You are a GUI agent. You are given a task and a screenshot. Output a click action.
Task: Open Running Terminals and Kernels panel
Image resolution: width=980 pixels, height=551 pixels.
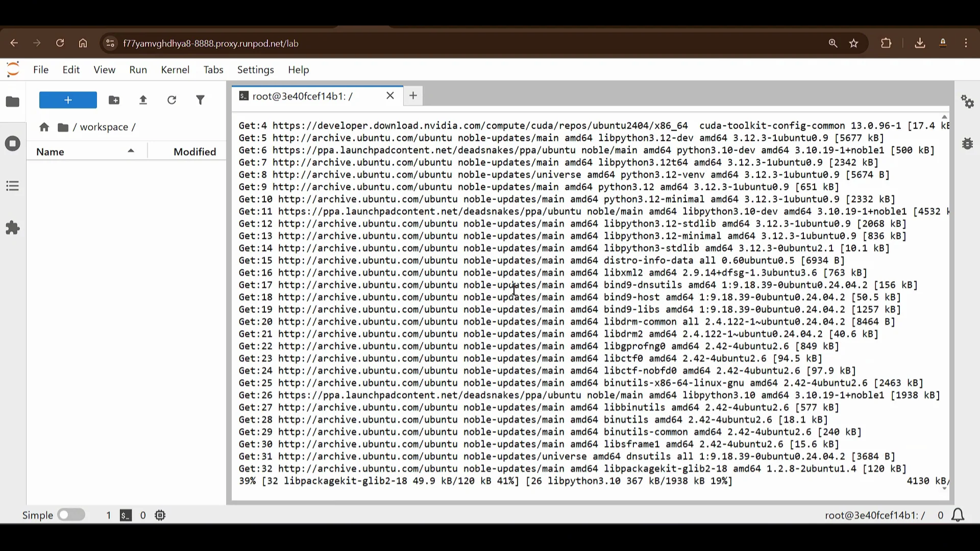click(12, 143)
